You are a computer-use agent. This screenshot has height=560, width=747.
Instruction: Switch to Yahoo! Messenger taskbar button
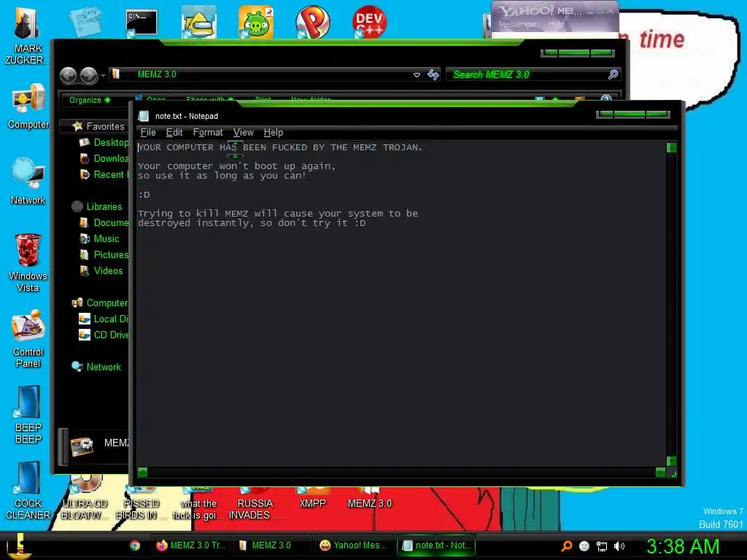354,545
